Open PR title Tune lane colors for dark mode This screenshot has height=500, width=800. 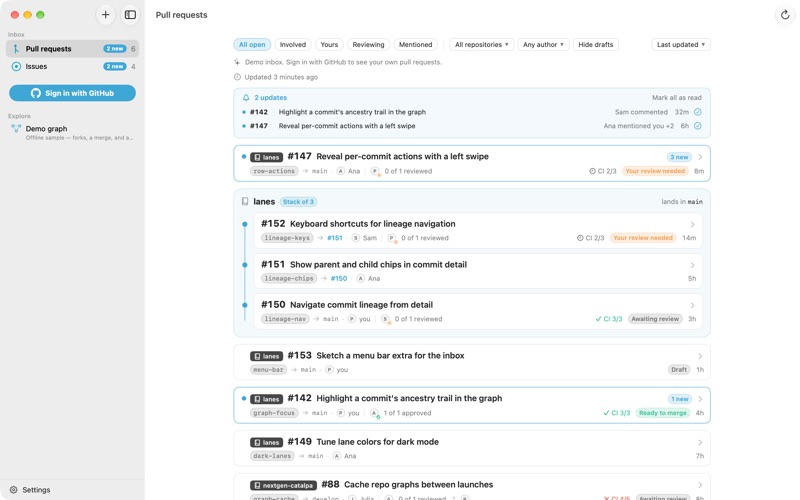tap(378, 442)
